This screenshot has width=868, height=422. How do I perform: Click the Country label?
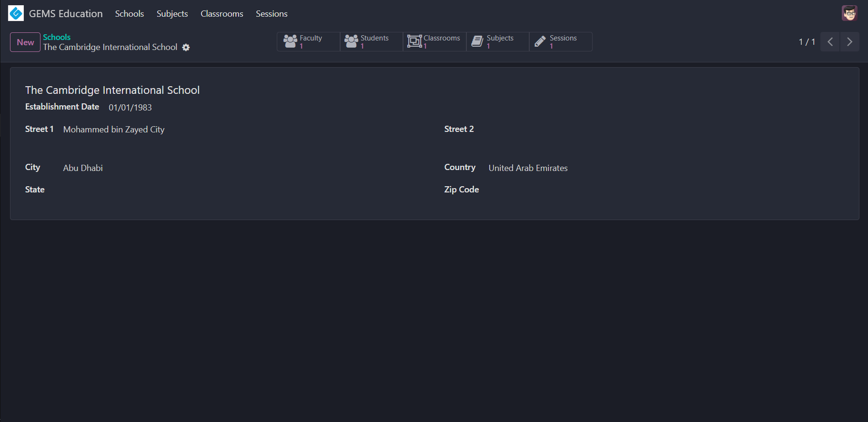[x=460, y=167]
